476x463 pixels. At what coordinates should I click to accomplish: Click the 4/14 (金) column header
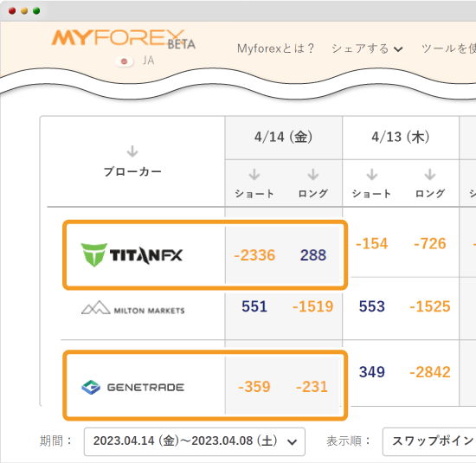coord(284,137)
